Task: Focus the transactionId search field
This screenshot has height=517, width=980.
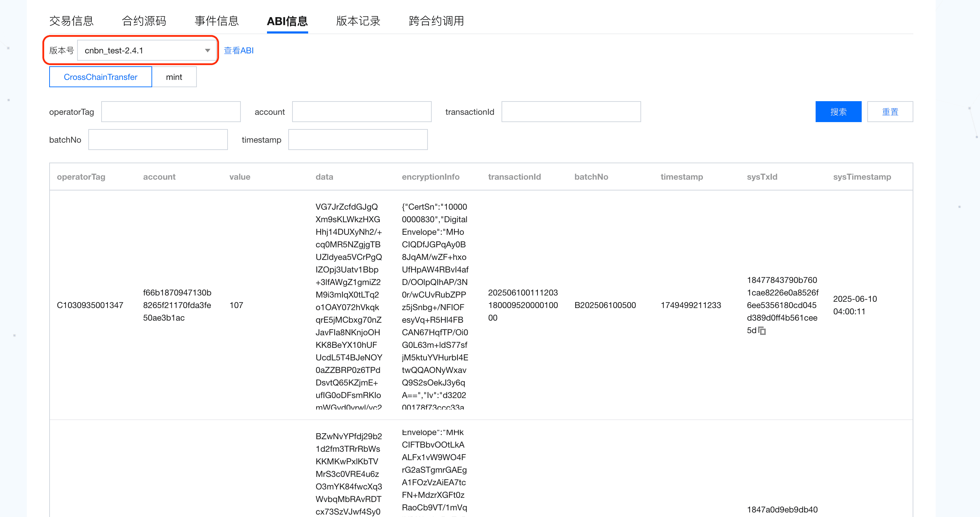Action: coord(571,112)
